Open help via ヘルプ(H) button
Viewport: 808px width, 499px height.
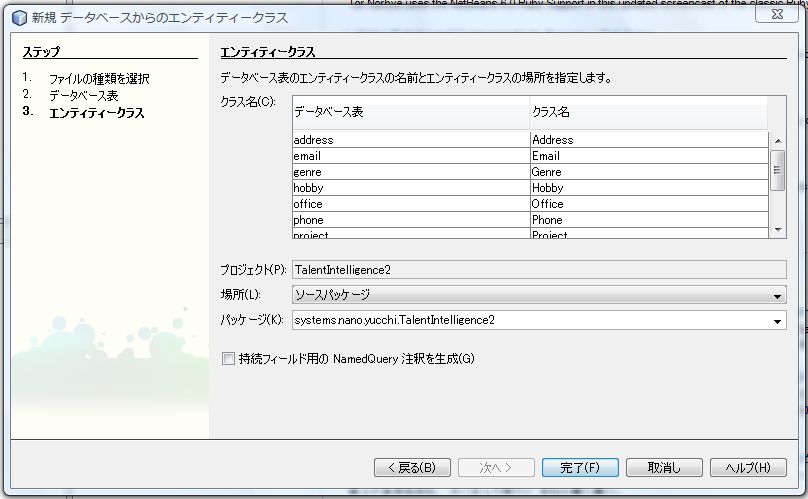pyautogui.click(x=747, y=467)
